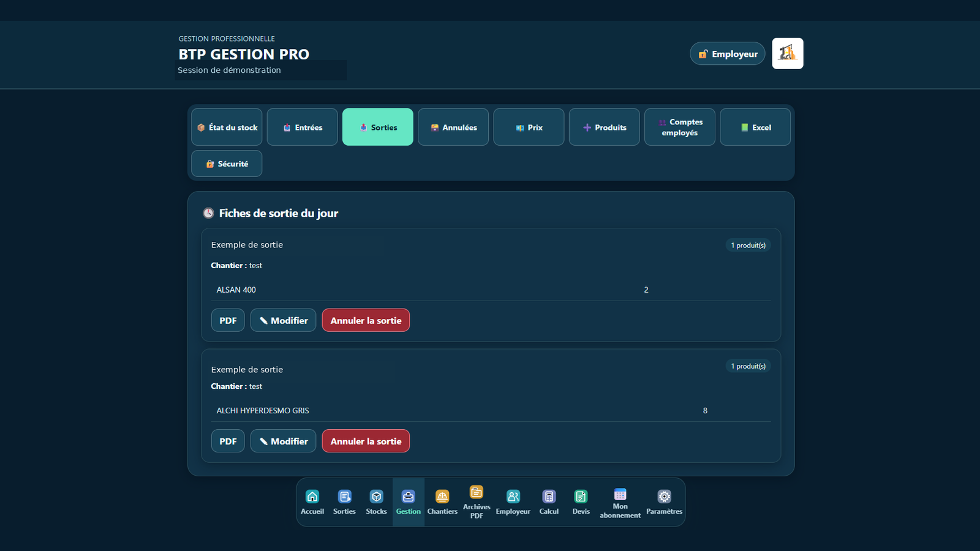Go to Chantiers in the bottom navigation

pos(442,502)
